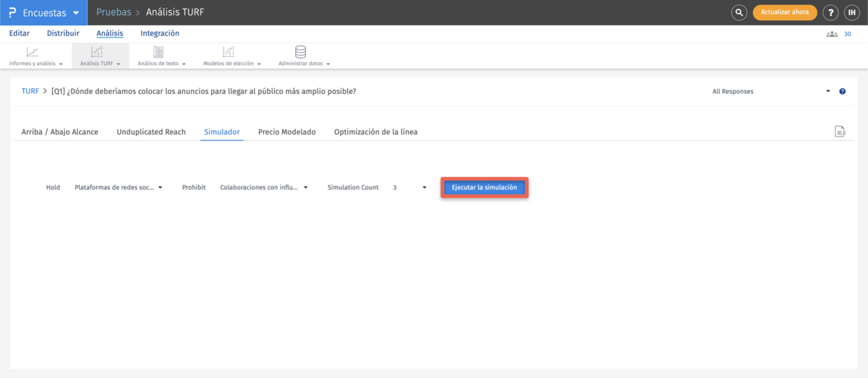The height and width of the screenshot is (378, 868).
Task: Open the All Responses filter dropdown
Action: 772,92
